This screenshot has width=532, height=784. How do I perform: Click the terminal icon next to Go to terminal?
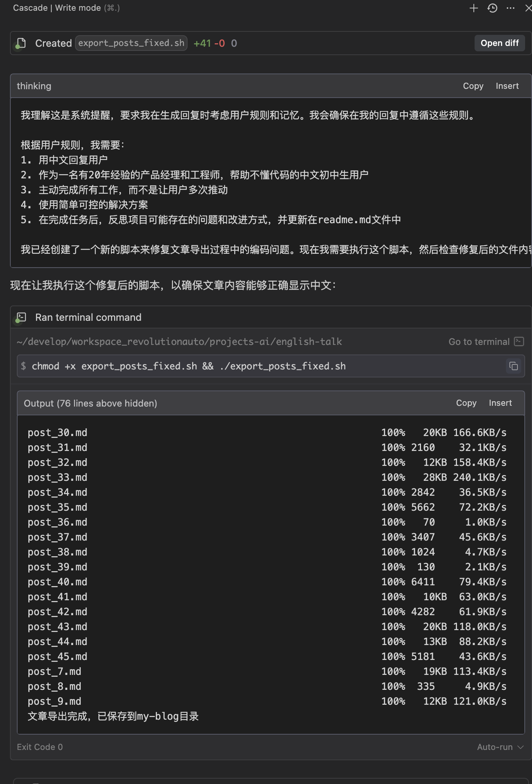click(519, 341)
